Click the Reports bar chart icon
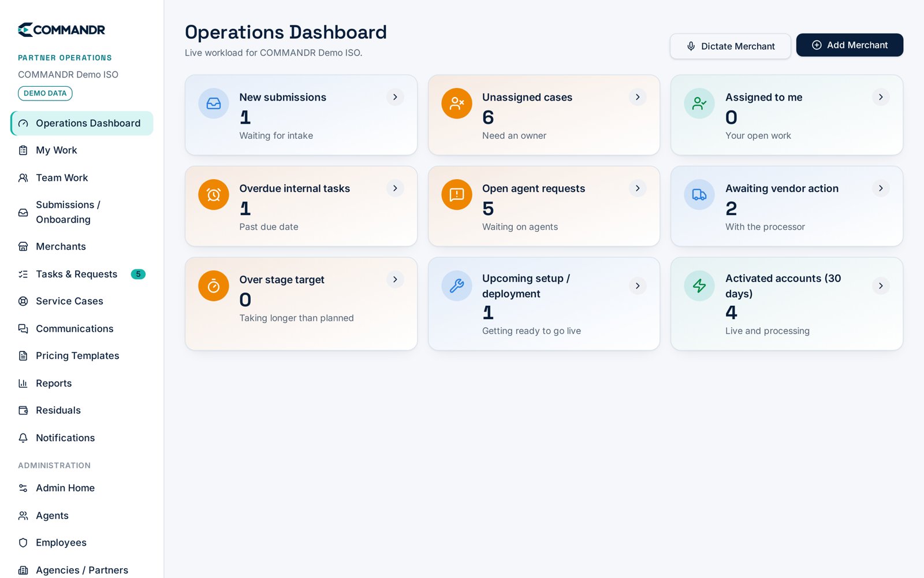 (23, 383)
